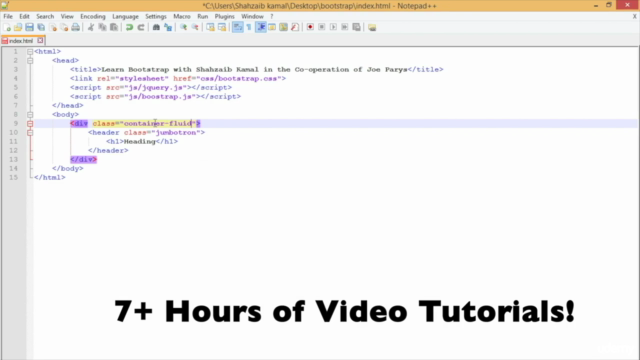Click line number 15 in the margin
640x360 pixels.
click(13, 177)
